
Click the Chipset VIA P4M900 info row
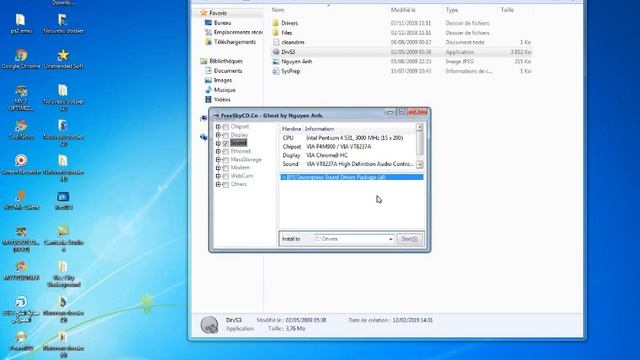click(348, 147)
